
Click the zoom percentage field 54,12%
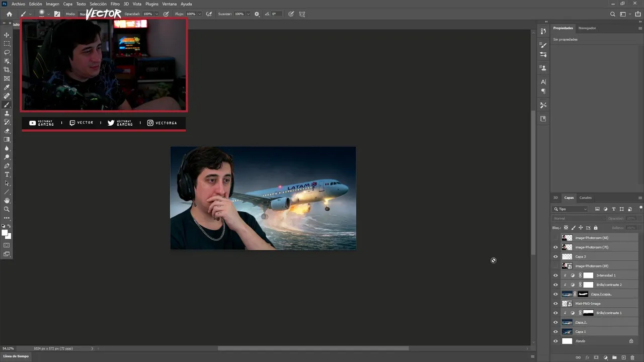[x=8, y=348]
